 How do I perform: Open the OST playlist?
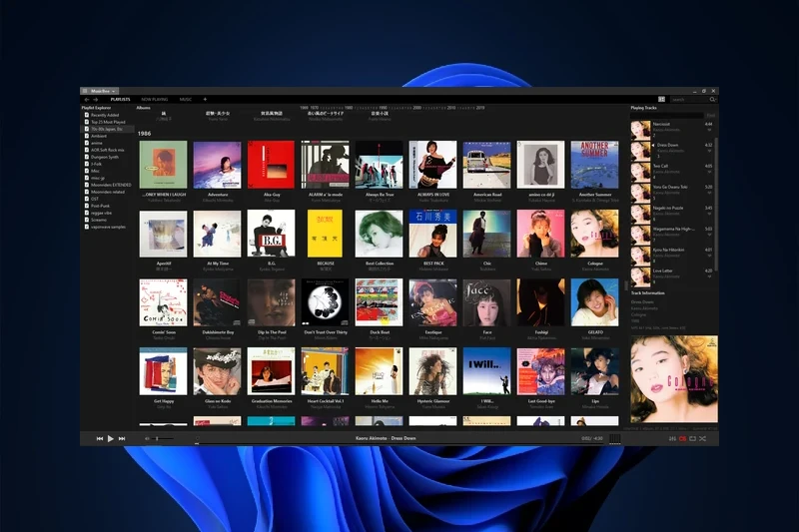coord(95,199)
